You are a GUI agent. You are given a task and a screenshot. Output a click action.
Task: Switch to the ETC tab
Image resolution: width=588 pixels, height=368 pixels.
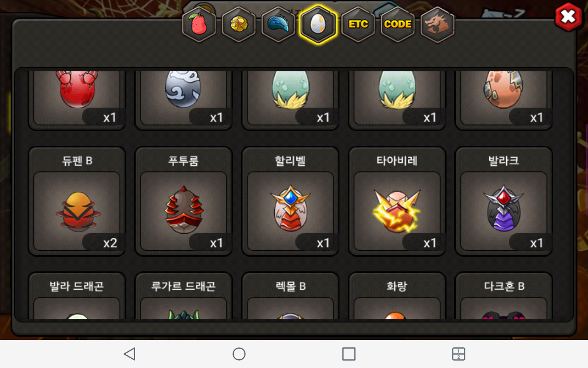[358, 24]
